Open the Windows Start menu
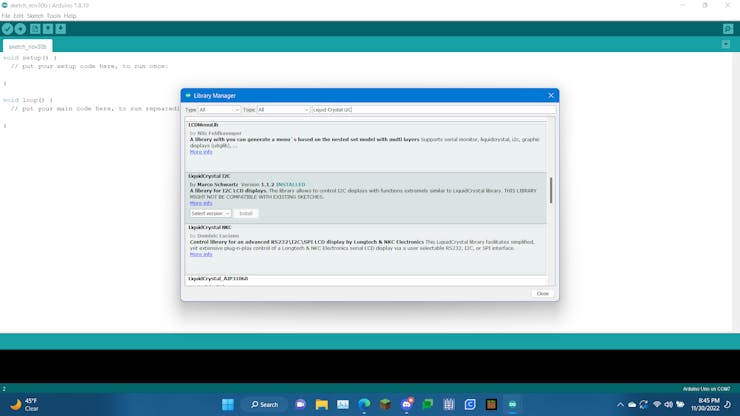 [227, 404]
